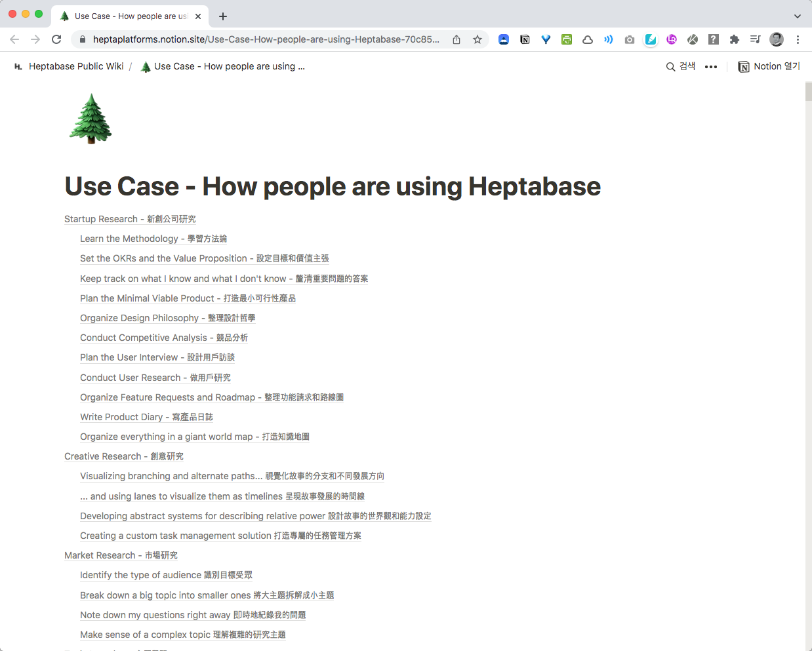
Task: Open the Startup Research link
Action: (130, 219)
